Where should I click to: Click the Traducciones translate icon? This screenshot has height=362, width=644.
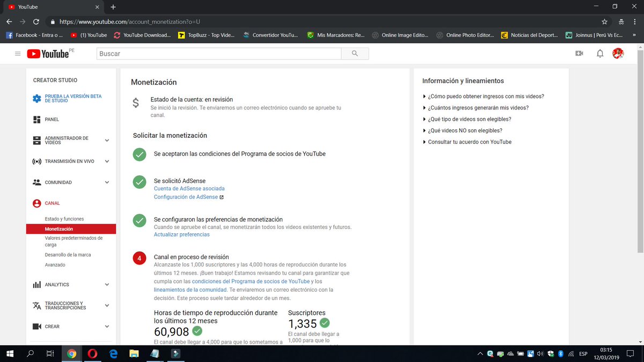(x=36, y=306)
